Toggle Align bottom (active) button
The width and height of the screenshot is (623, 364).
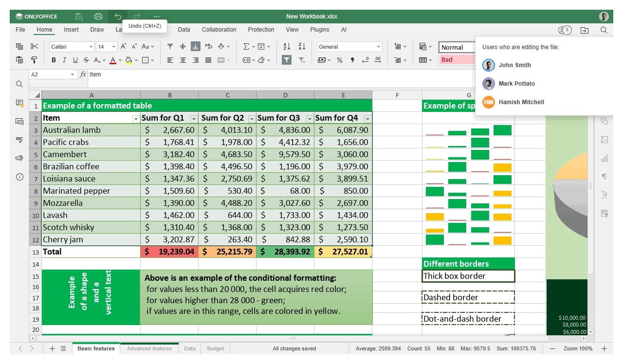(195, 46)
